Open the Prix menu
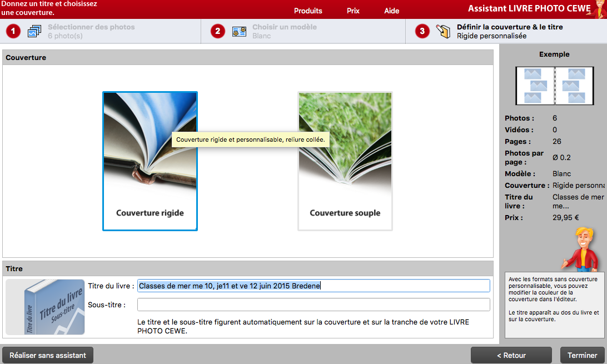This screenshot has height=364, width=607. 353,11
